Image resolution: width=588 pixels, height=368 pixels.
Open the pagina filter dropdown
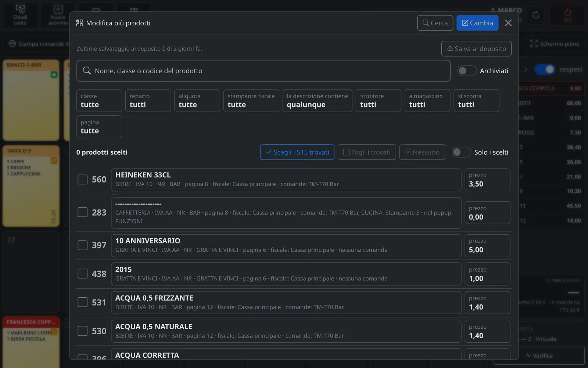pyautogui.click(x=99, y=127)
